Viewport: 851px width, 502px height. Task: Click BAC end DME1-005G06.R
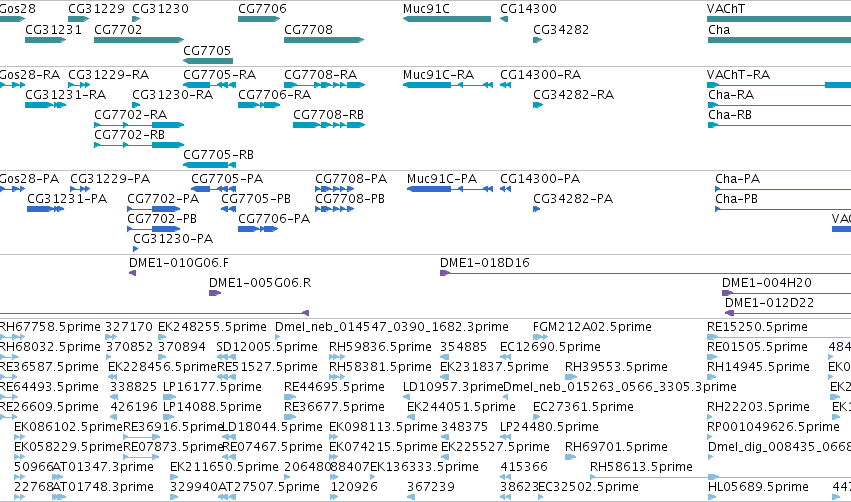pos(215,293)
